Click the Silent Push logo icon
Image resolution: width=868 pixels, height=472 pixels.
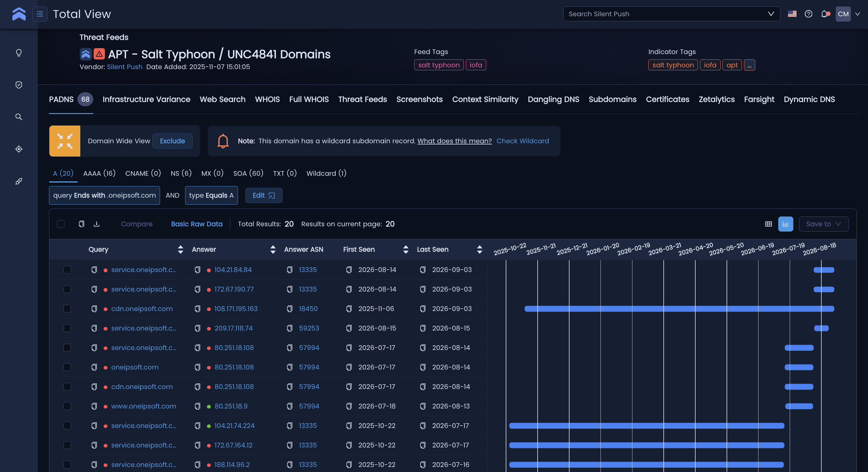coord(19,14)
